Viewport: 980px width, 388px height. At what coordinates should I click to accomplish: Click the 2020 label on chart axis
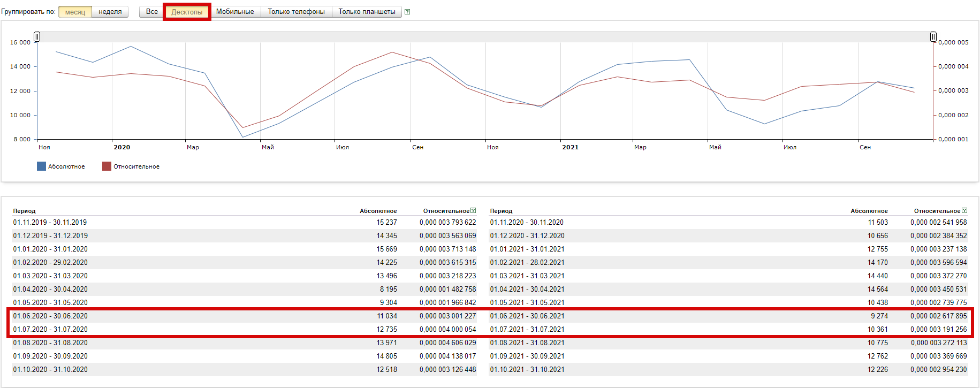tap(121, 147)
